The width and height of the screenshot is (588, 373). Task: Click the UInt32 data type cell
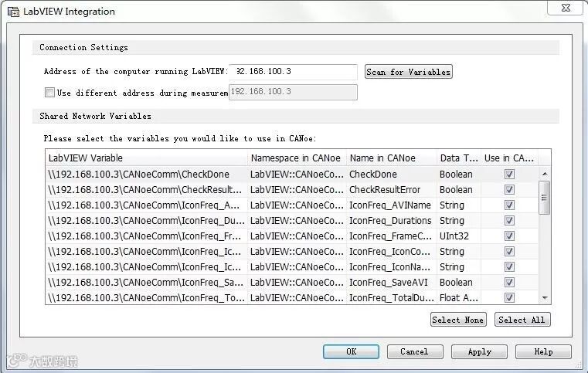[x=459, y=236]
